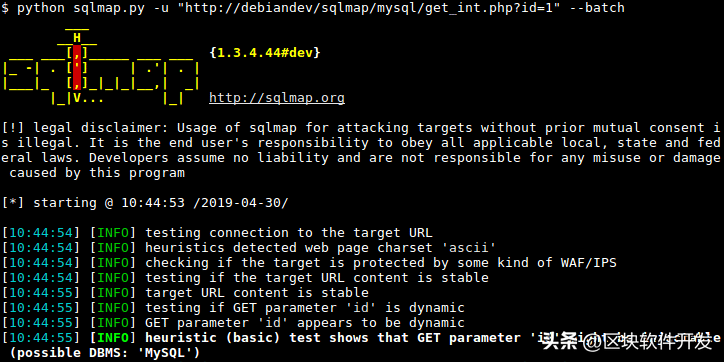Select the version string {1.3.4.44#dev}
The image size is (724, 362).
tap(265, 53)
